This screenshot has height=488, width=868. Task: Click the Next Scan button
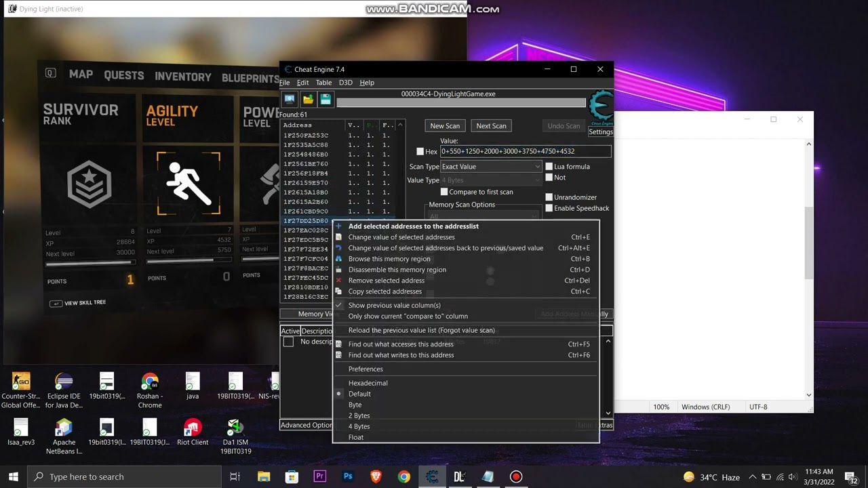click(x=491, y=125)
